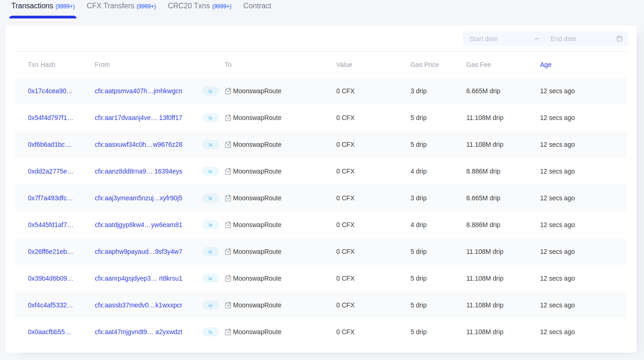The image size is (644, 360).
Task: Open MoonswapRoute link in 0xdd2a2775e row
Action: [x=257, y=171]
